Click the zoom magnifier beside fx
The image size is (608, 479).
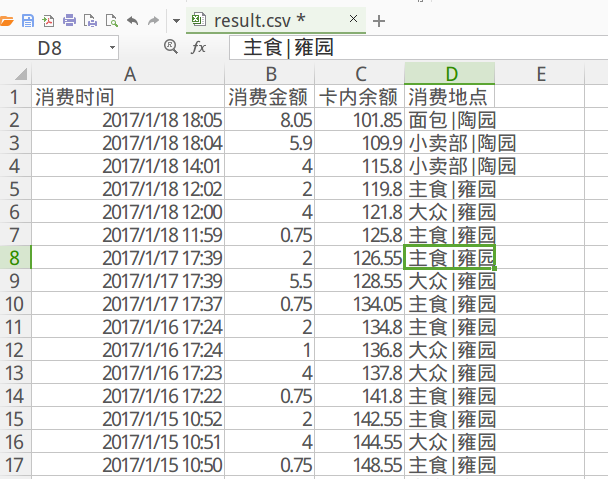[x=170, y=47]
